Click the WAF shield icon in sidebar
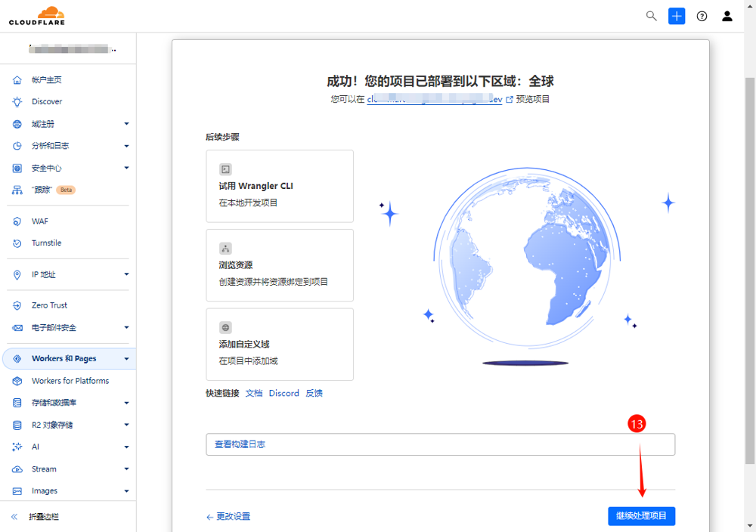756x532 pixels. pyautogui.click(x=17, y=221)
